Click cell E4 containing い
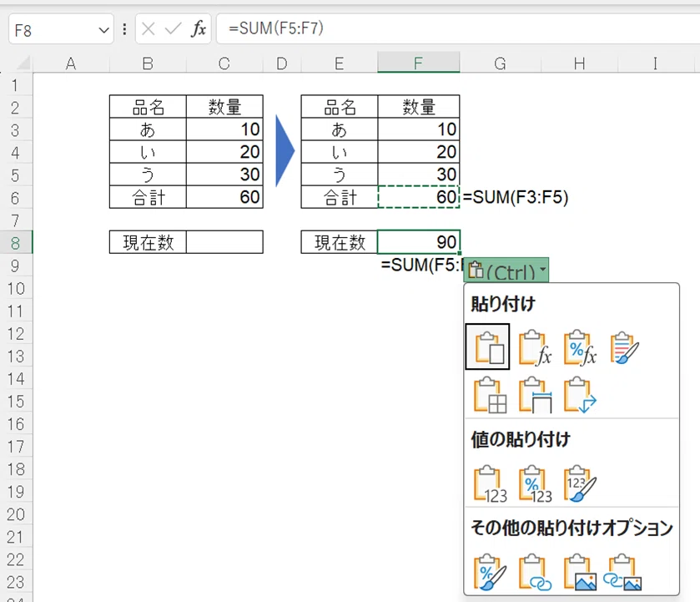 point(340,152)
